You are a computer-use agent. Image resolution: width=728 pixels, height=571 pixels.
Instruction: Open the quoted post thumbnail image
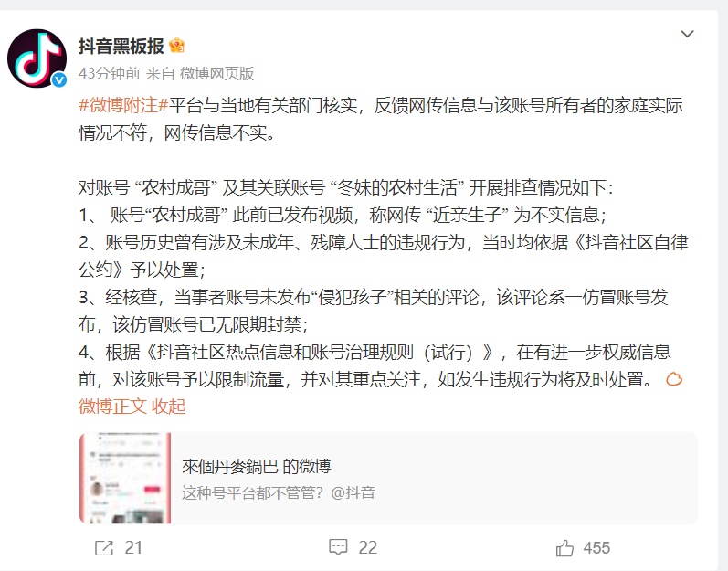point(125,478)
